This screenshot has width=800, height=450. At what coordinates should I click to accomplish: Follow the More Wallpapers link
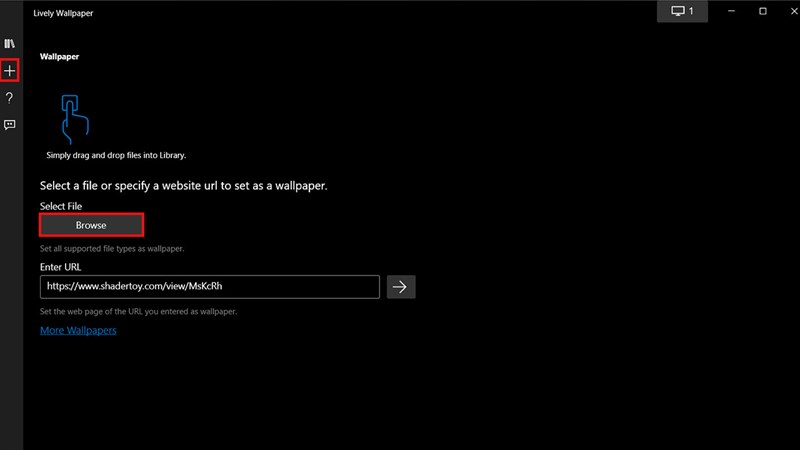click(x=78, y=330)
